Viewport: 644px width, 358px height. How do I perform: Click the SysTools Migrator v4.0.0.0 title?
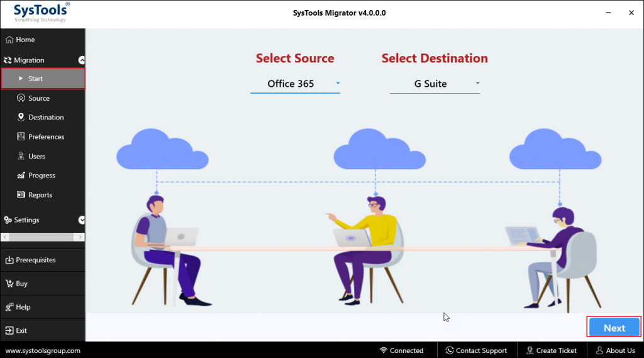click(x=339, y=13)
